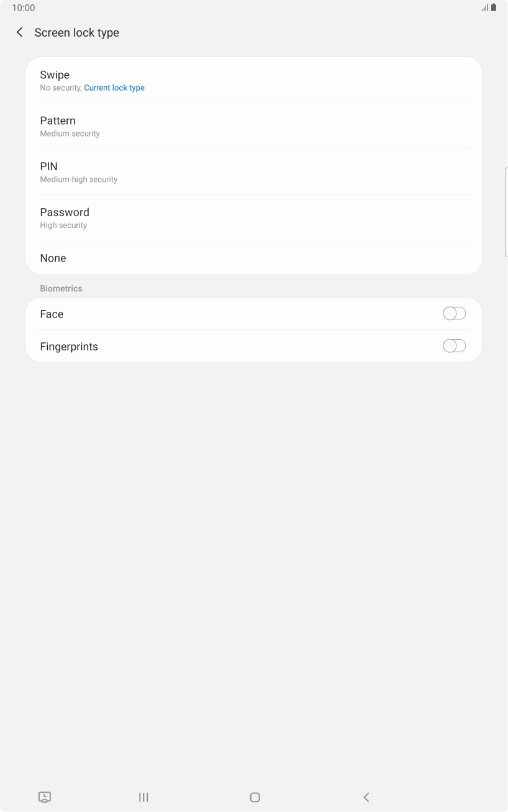This screenshot has height=812, width=508.
Task: Enable Fingerprints biometric toggle
Action: (454, 346)
